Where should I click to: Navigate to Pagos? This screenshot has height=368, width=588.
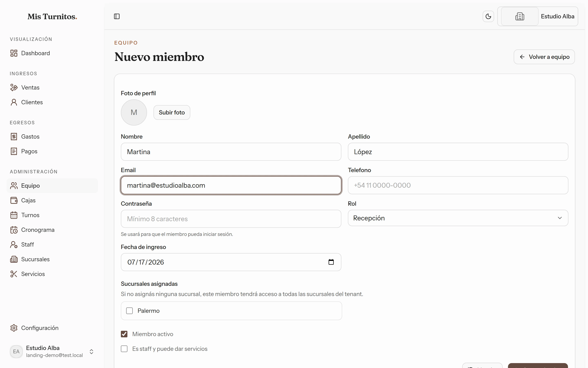pyautogui.click(x=52, y=151)
